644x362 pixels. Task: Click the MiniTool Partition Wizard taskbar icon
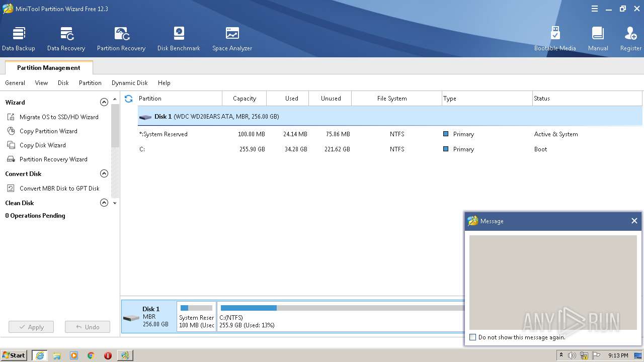125,355
